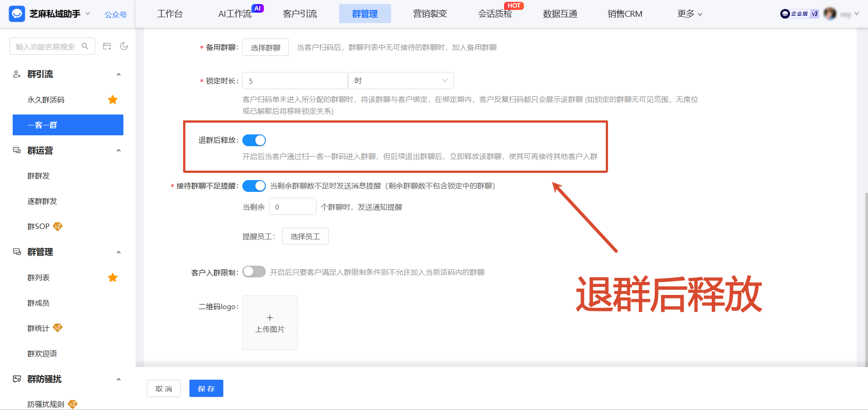Click the star next to 永久群活码
This screenshot has width=868, height=410.
click(x=113, y=100)
